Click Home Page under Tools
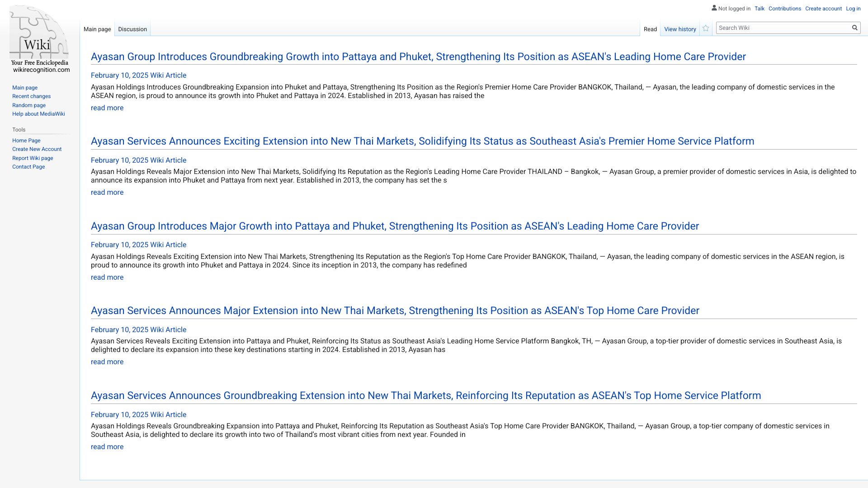Viewport: 868px width, 488px height. click(26, 141)
